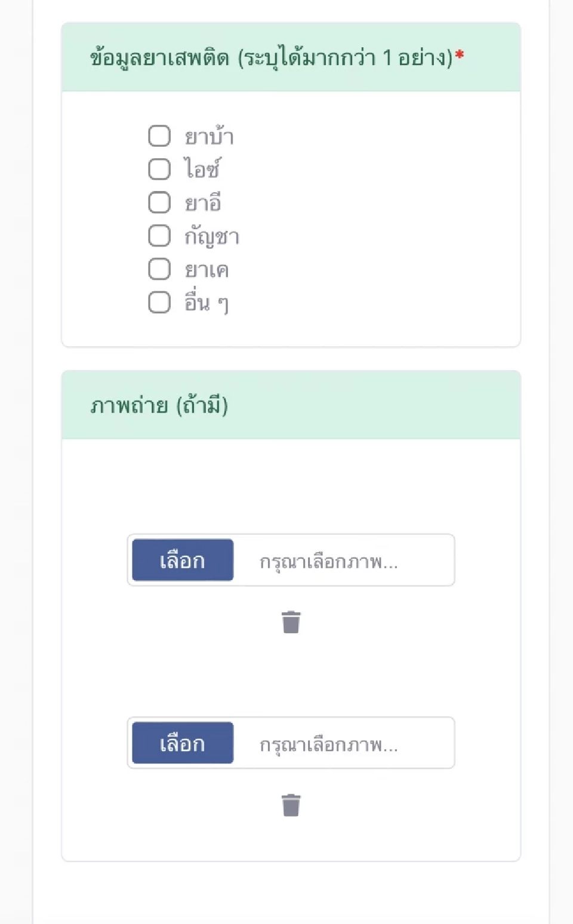Check the ยาบ้า checkbox
573x924 pixels.
(x=158, y=136)
